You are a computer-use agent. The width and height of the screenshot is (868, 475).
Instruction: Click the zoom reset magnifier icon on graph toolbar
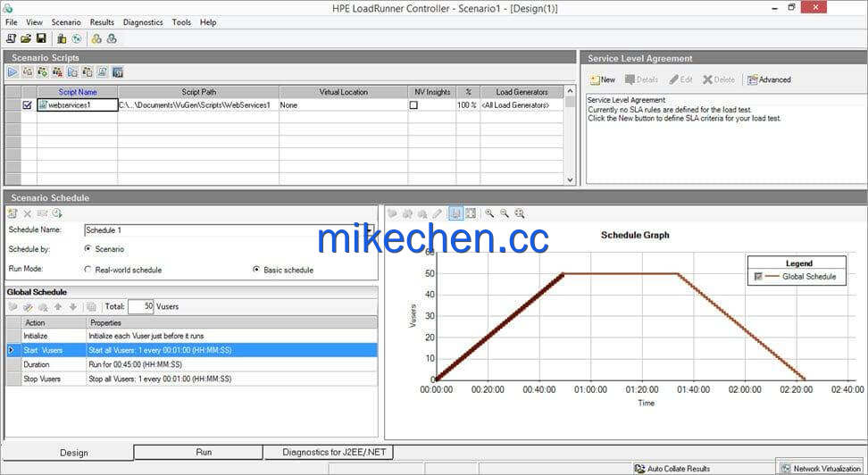[520, 213]
